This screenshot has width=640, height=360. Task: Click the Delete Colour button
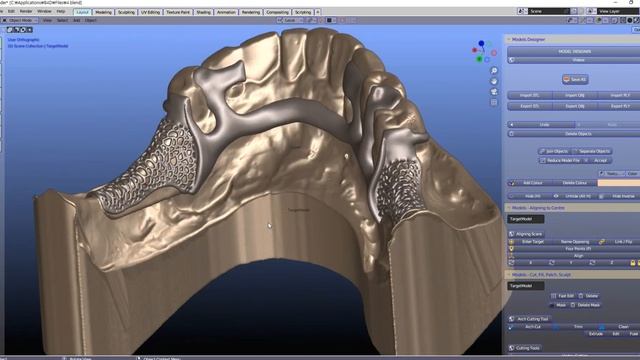[575, 183]
